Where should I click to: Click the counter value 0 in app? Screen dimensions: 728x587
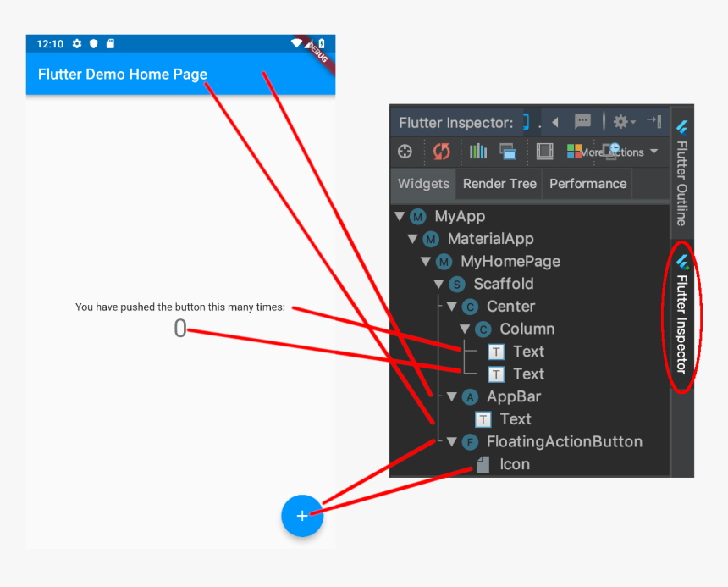[x=180, y=329]
